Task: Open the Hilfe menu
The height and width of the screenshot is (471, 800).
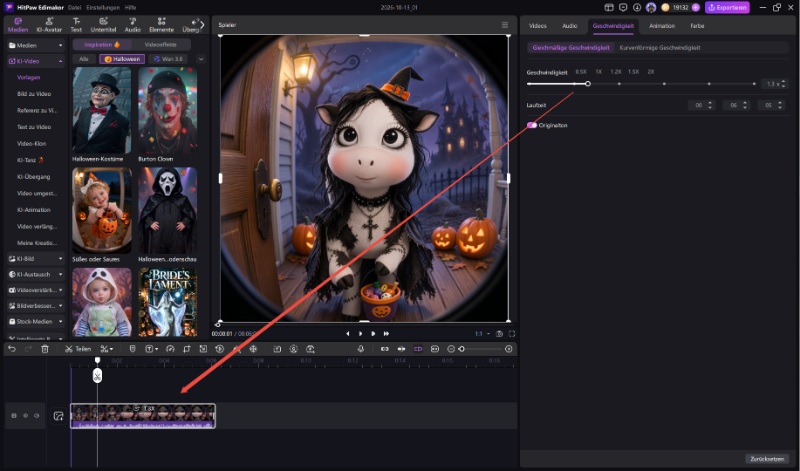Action: tap(131, 8)
